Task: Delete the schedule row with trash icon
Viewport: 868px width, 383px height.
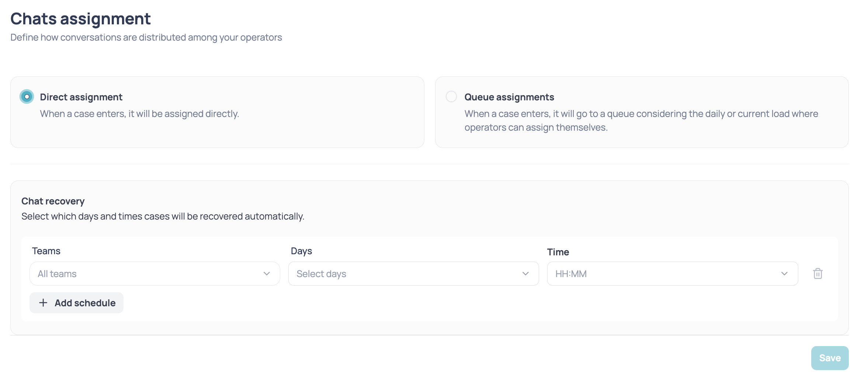Action: (x=817, y=273)
